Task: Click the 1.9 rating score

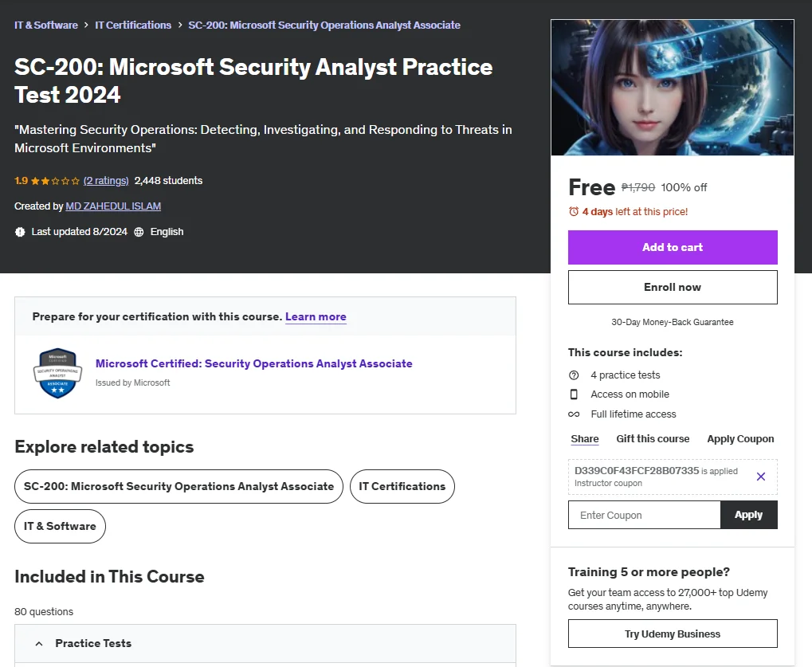Action: coord(22,181)
